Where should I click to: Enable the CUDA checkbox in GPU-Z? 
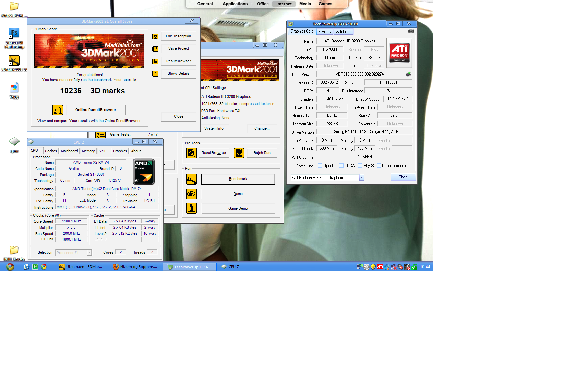coord(341,166)
